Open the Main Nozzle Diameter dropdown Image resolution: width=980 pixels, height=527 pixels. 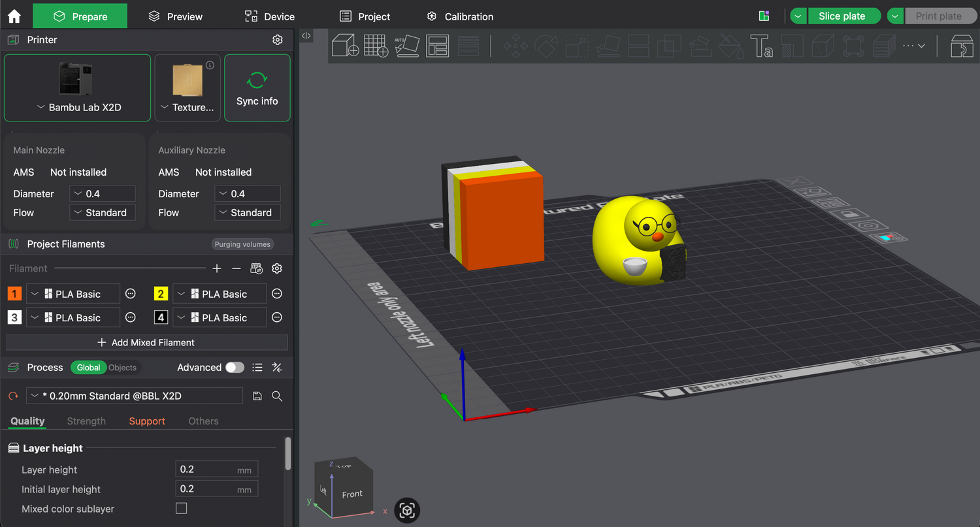pos(103,193)
